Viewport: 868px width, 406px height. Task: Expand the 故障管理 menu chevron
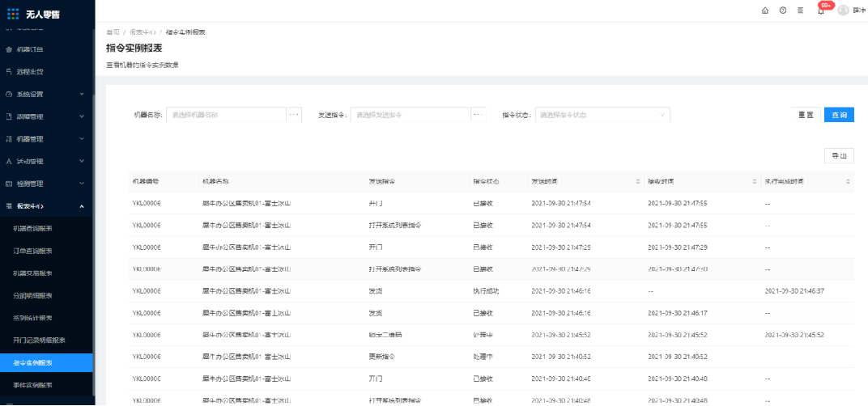tap(82, 116)
